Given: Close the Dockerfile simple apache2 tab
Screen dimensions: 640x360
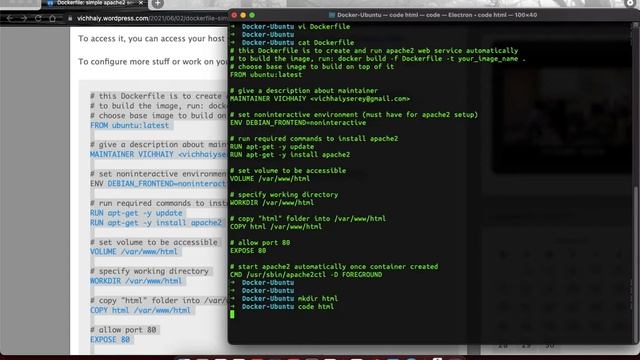Looking at the screenshot, I should tap(141, 3).
